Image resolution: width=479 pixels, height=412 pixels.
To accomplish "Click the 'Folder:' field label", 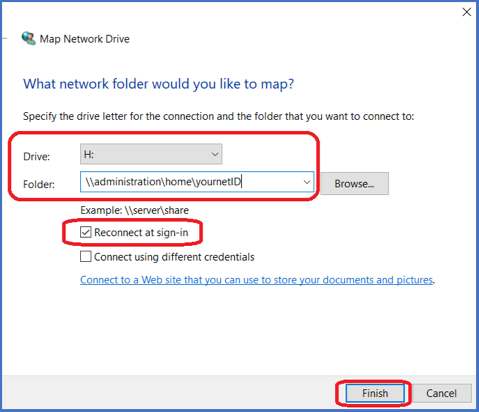I will point(39,184).
